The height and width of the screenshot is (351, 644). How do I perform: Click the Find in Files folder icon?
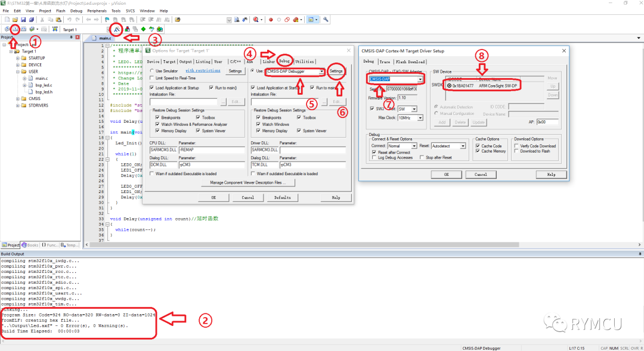(x=178, y=20)
